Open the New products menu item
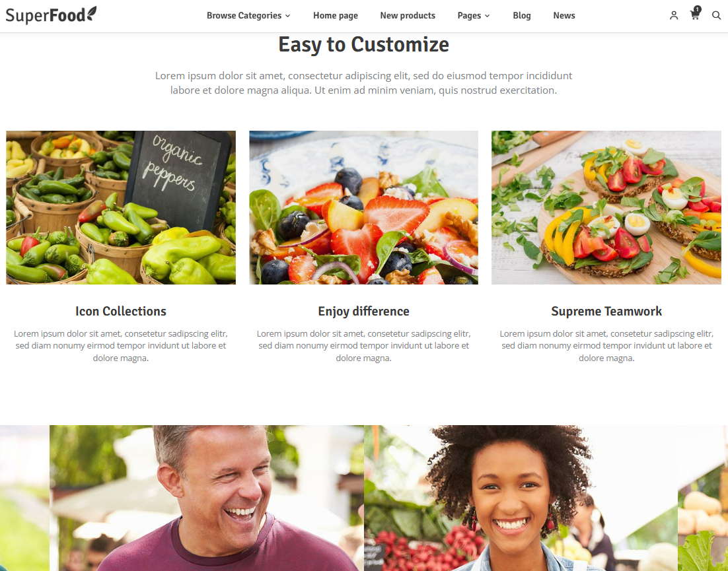Image resolution: width=728 pixels, height=571 pixels. click(408, 16)
